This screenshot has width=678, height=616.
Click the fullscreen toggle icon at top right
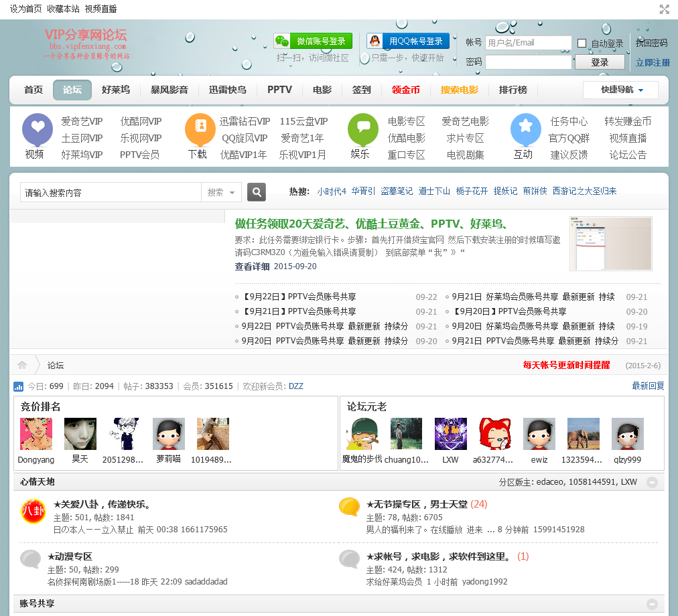pos(664,9)
